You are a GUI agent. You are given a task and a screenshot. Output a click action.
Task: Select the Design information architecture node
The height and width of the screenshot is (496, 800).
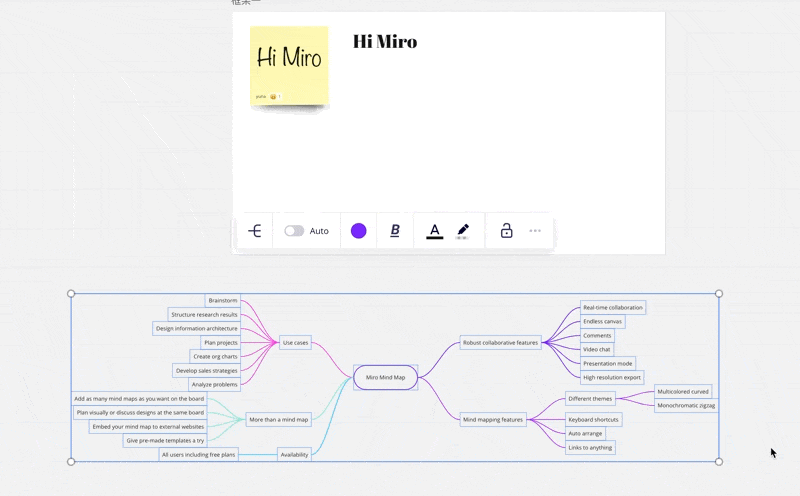(x=196, y=329)
